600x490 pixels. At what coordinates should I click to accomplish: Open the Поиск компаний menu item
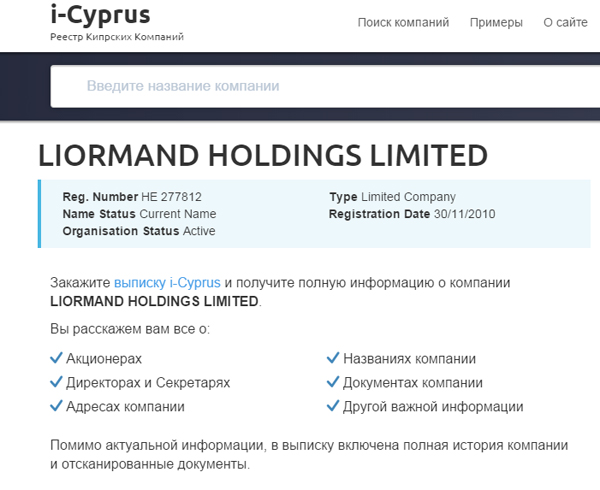pos(403,23)
